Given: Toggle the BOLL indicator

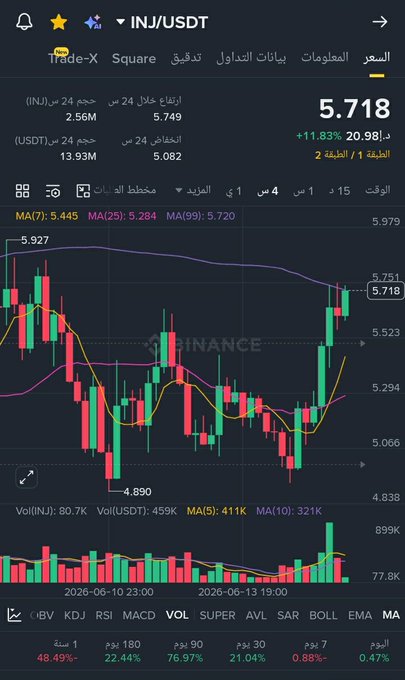Looking at the screenshot, I should [323, 615].
